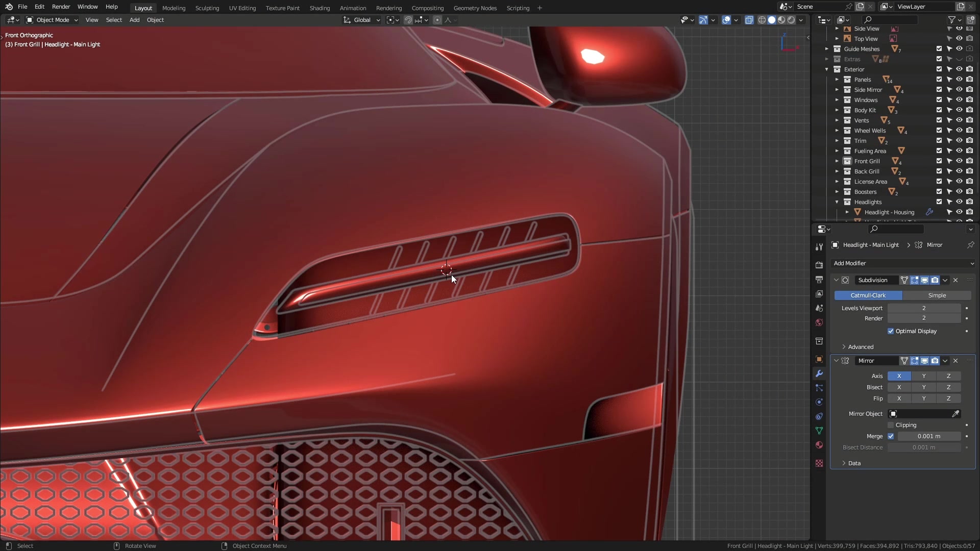Toggle Front Grill collection exclude checkbox
This screenshot has height=551, width=980.
pyautogui.click(x=939, y=161)
